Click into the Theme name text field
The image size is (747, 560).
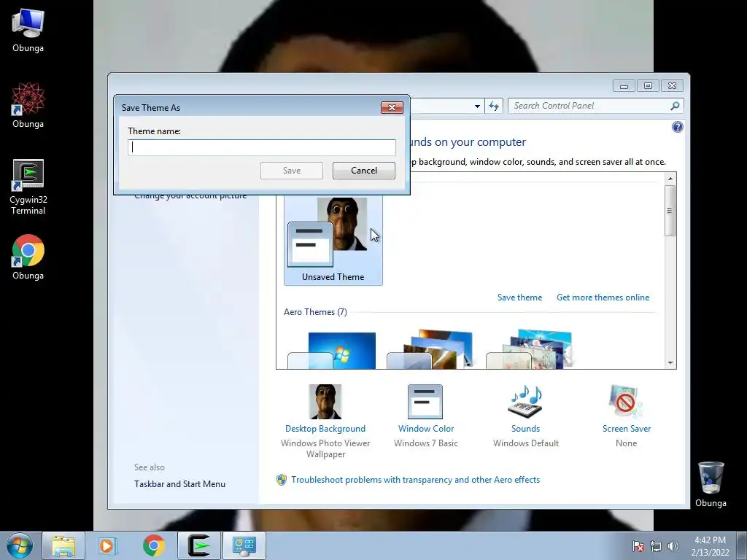(262, 147)
